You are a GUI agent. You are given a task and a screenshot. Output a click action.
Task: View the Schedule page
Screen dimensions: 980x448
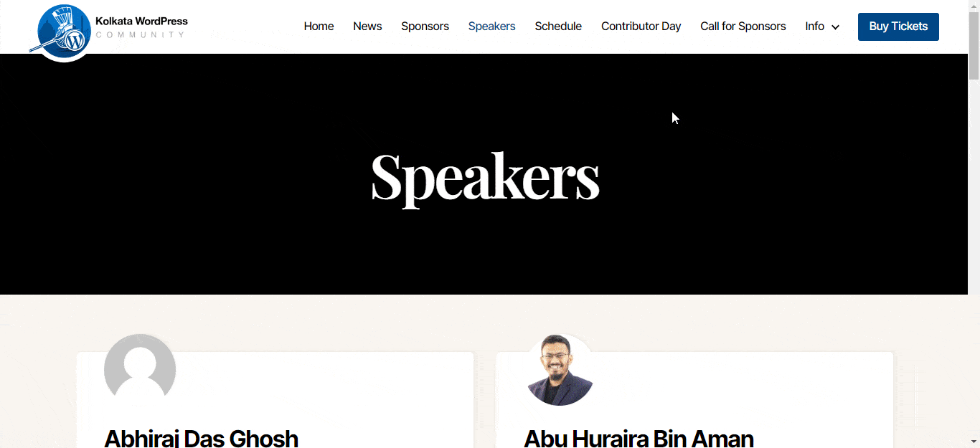coord(558,27)
